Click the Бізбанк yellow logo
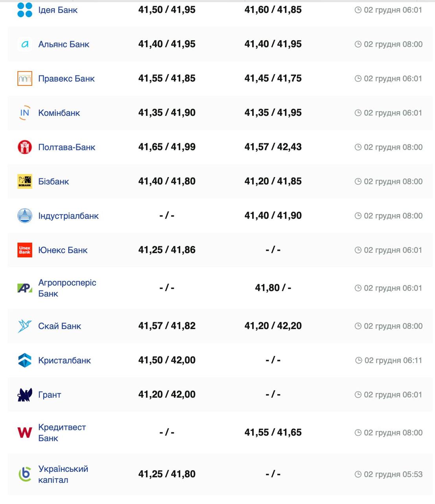Viewport: 435px width, 504px height. coord(25,181)
